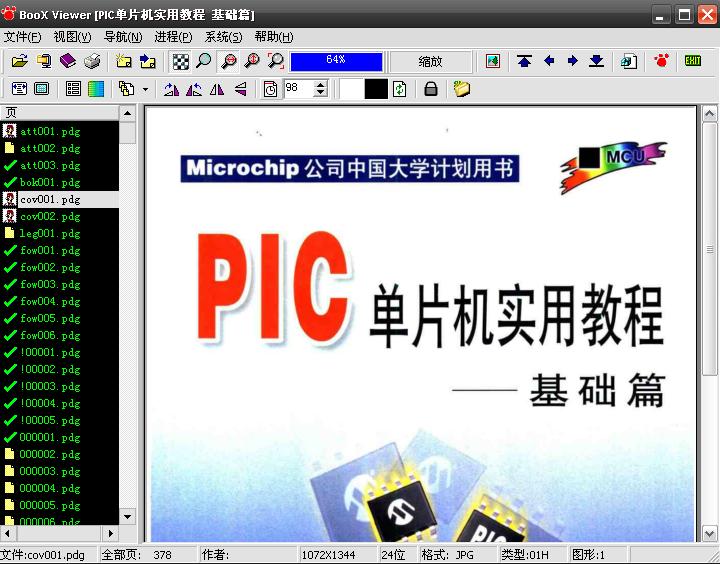The height and width of the screenshot is (564, 720).
Task: Open the 视图(V) menu
Action: (x=73, y=37)
